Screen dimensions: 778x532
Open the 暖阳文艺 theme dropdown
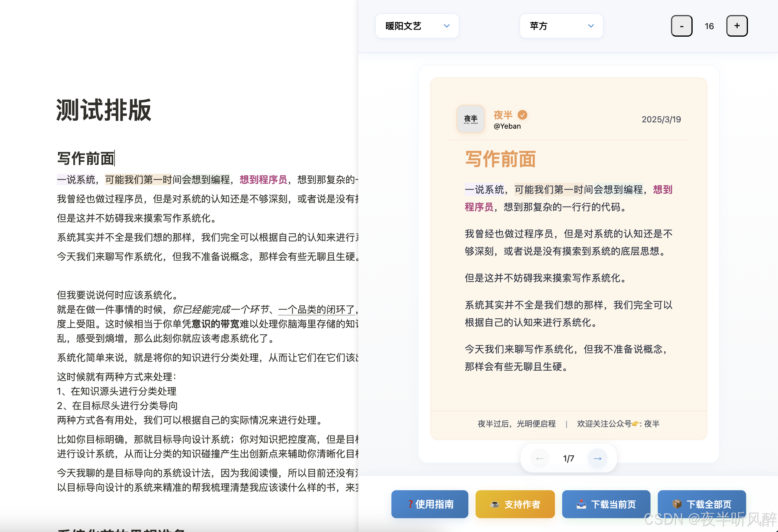click(x=417, y=26)
